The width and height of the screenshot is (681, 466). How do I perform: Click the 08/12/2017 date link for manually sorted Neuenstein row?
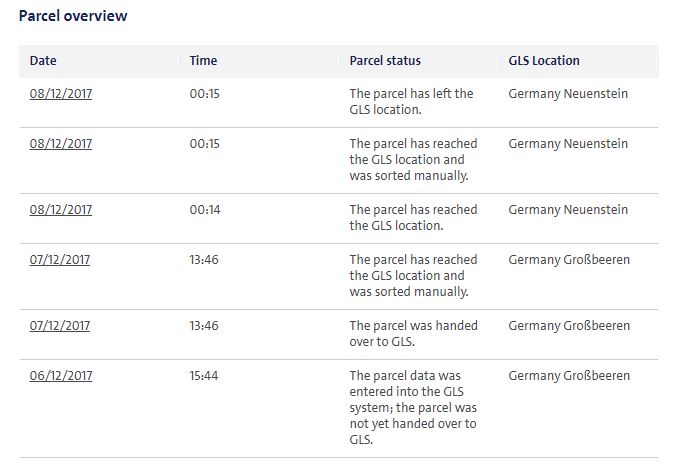point(61,144)
